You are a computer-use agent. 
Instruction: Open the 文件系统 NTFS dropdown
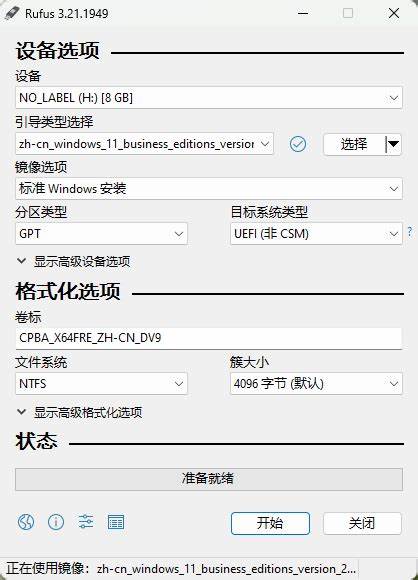tap(101, 384)
